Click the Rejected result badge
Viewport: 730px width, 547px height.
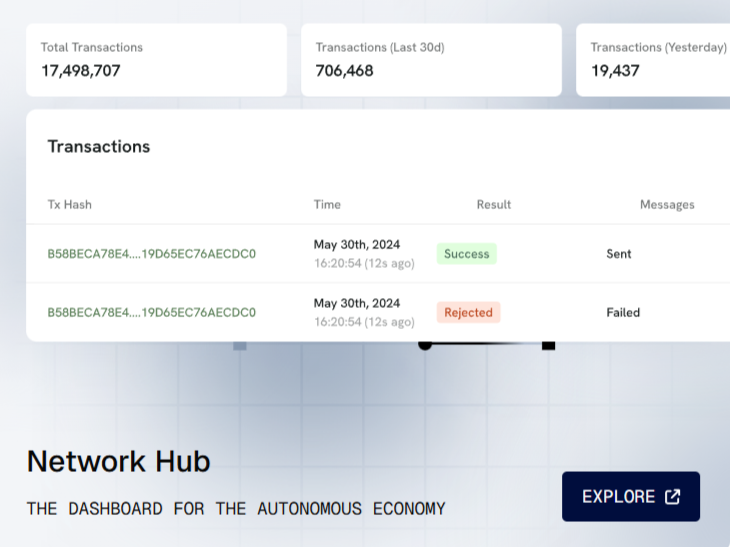point(468,312)
